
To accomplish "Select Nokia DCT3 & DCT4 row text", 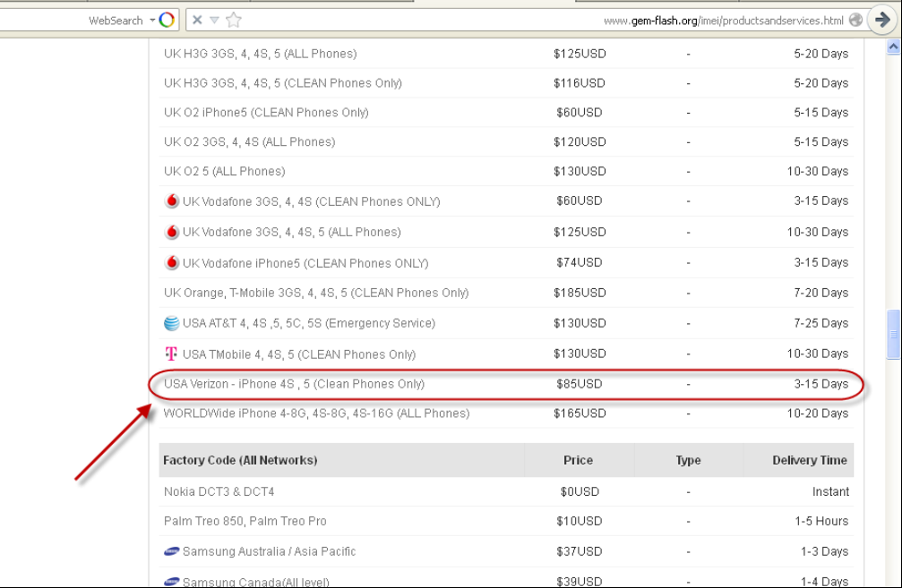I will pos(219,491).
